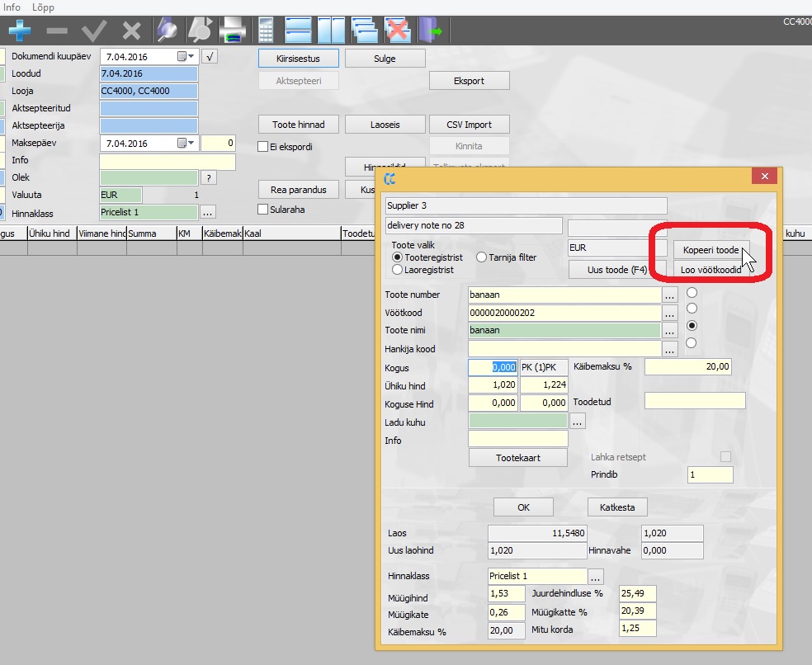
Task: Open the Lõpp menu
Action: tap(43, 7)
